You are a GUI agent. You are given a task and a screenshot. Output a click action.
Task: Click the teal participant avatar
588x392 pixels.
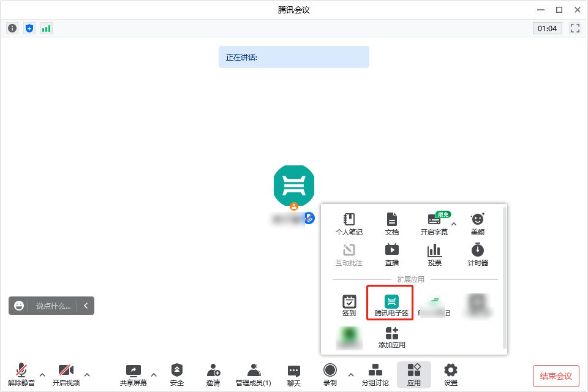click(x=294, y=186)
